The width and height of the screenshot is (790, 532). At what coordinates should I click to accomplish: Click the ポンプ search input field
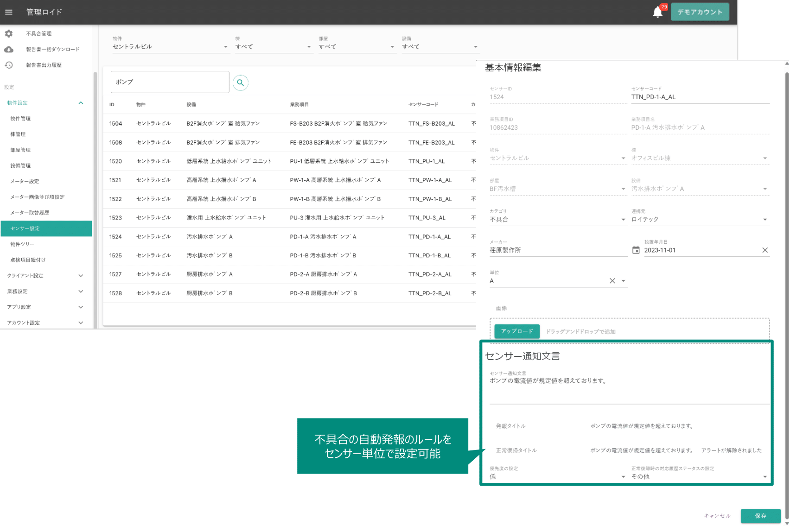pos(170,82)
